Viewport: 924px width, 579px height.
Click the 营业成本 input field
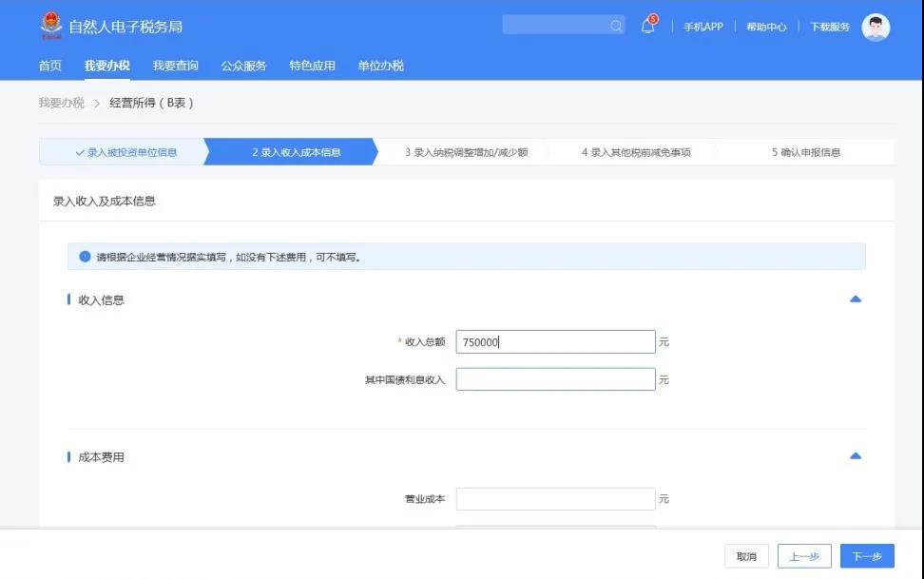click(x=556, y=498)
